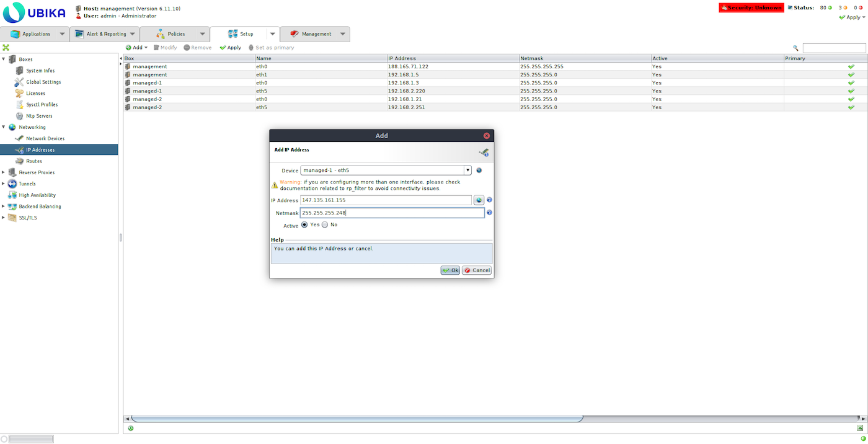Select the No radio button for Active
The height and width of the screenshot is (444, 868).
click(x=325, y=224)
